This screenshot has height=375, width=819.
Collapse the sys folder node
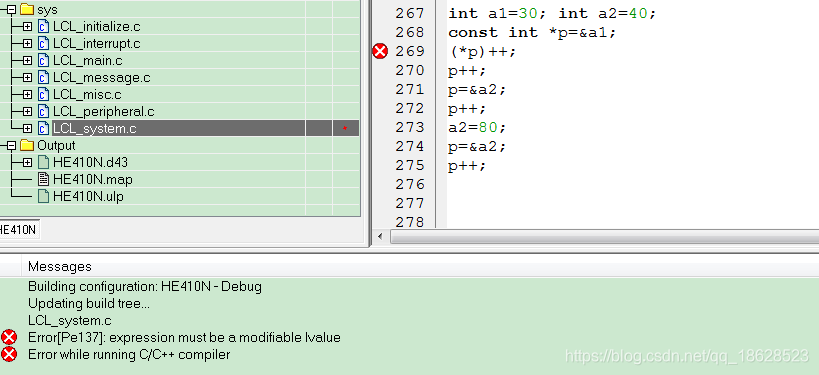click(11, 9)
